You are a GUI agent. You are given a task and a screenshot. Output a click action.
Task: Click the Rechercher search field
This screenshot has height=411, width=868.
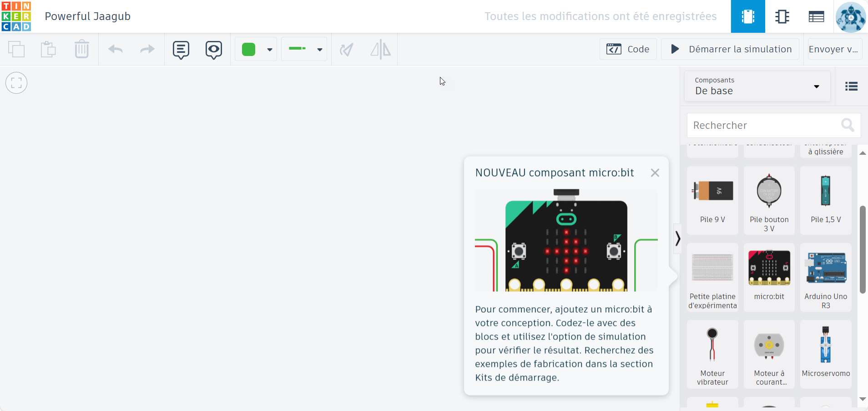[764, 125]
